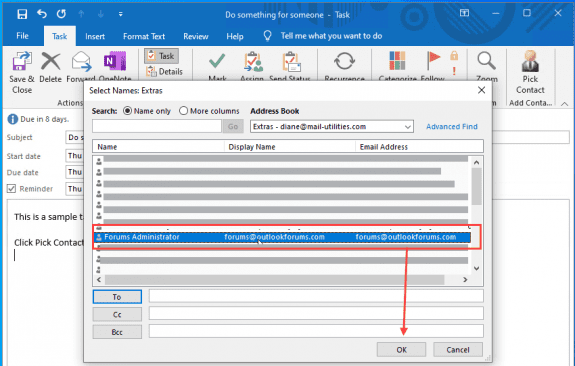This screenshot has height=366, width=575.
Task: Collapse the ribbon with the chevron
Action: (x=564, y=104)
